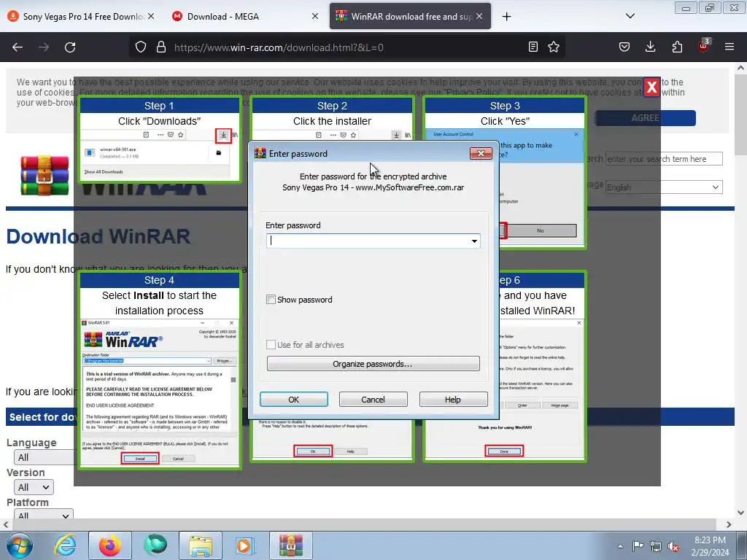Open the Firefox application menu
This screenshot has height=560, width=747.
click(x=729, y=47)
